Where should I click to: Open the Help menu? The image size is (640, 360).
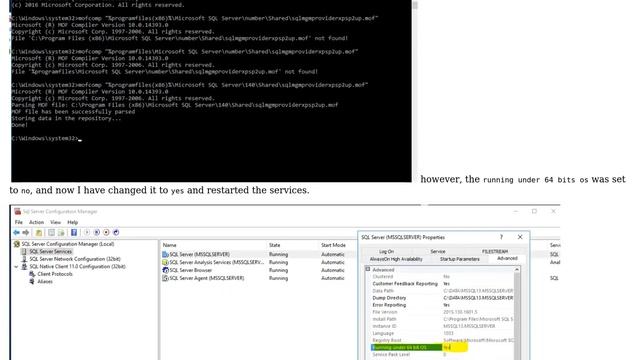point(73,222)
